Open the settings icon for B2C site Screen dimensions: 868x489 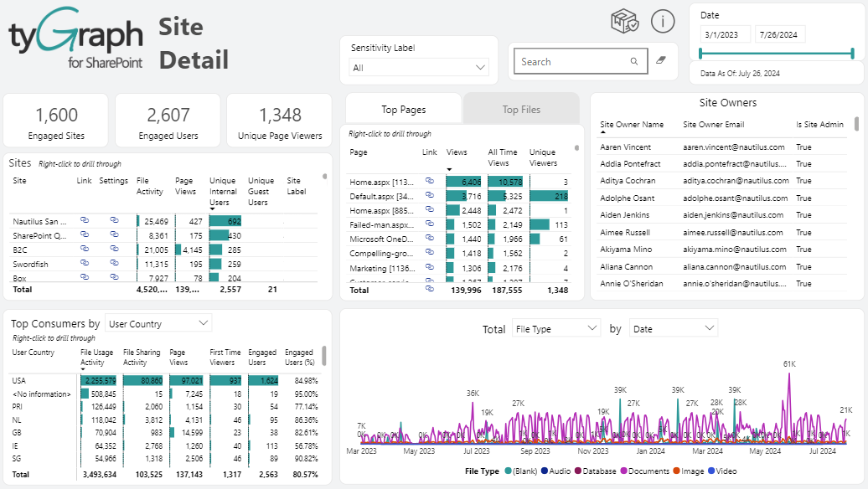point(114,250)
